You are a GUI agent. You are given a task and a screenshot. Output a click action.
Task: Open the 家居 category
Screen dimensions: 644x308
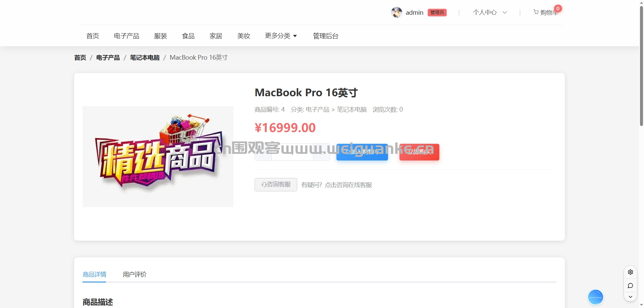(216, 36)
